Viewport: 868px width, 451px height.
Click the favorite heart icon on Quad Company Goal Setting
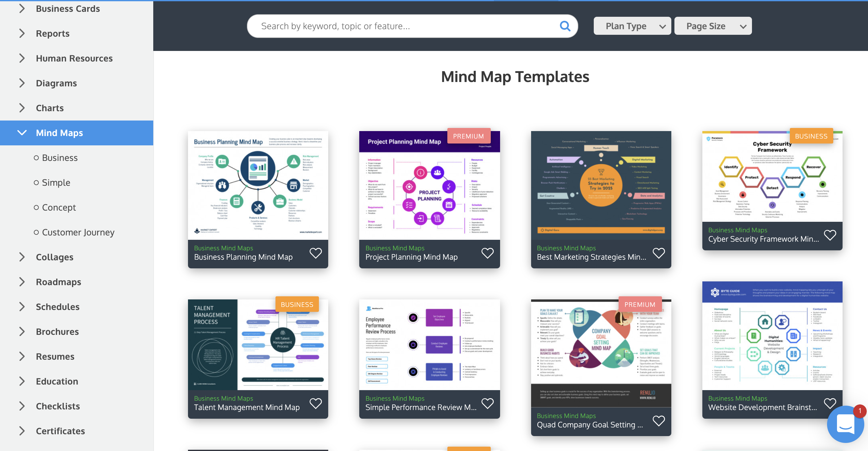pyautogui.click(x=659, y=419)
